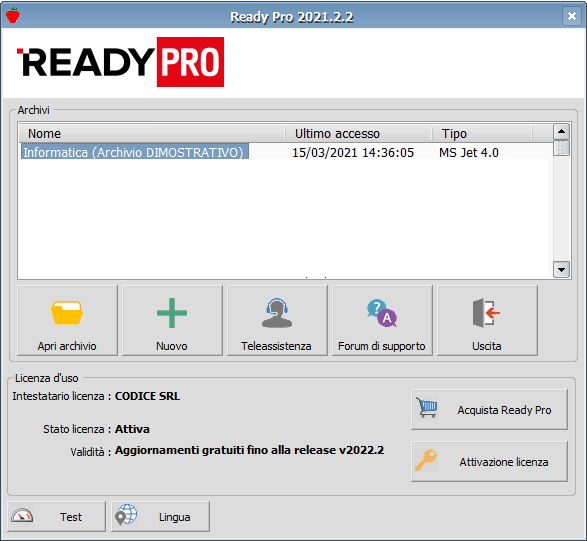
Task: Click the gauge icon beside Test
Action: (x=22, y=516)
